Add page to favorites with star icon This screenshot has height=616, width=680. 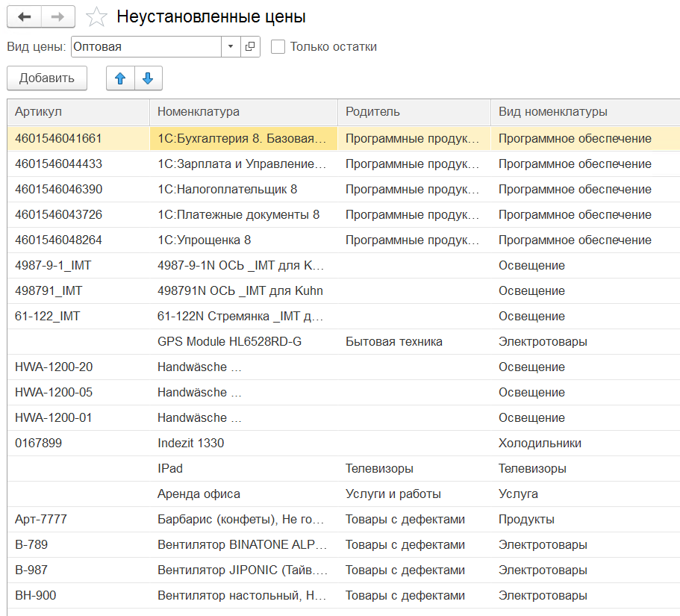96,17
